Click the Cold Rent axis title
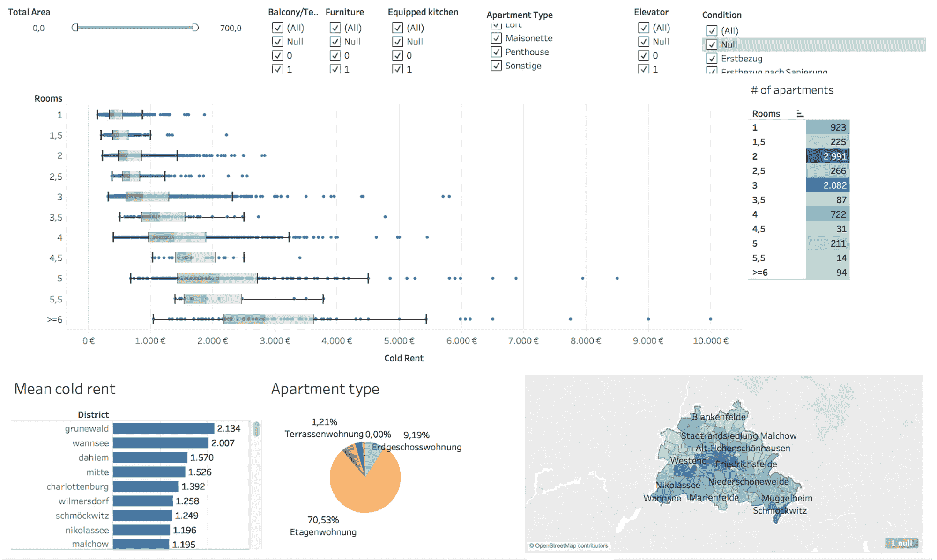The image size is (937, 560). (403, 358)
